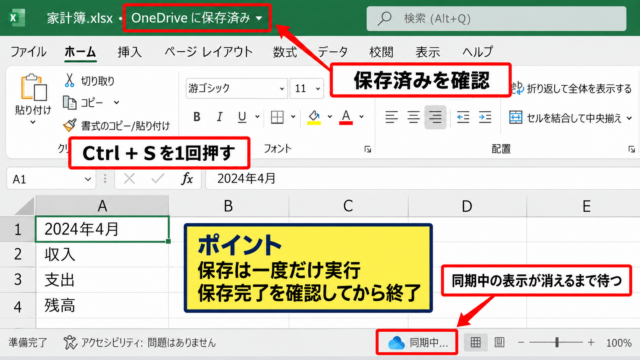Expand the font color dropdown arrow
640x360 pixels.
click(362, 117)
